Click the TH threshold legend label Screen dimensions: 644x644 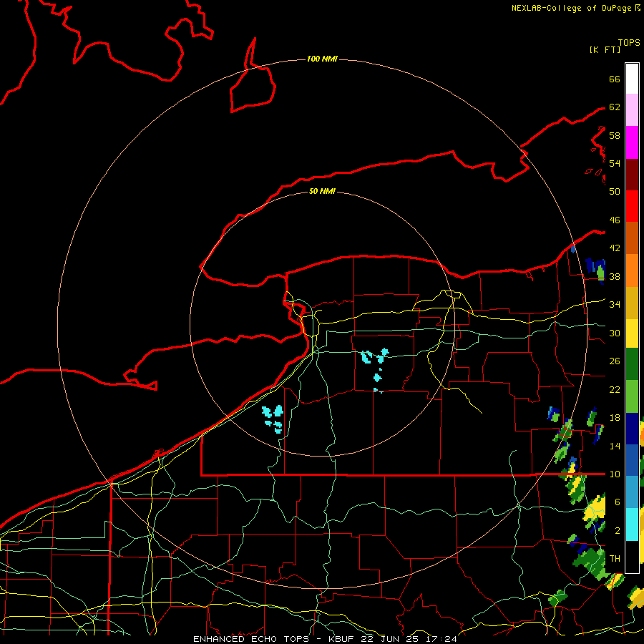pyautogui.click(x=615, y=559)
